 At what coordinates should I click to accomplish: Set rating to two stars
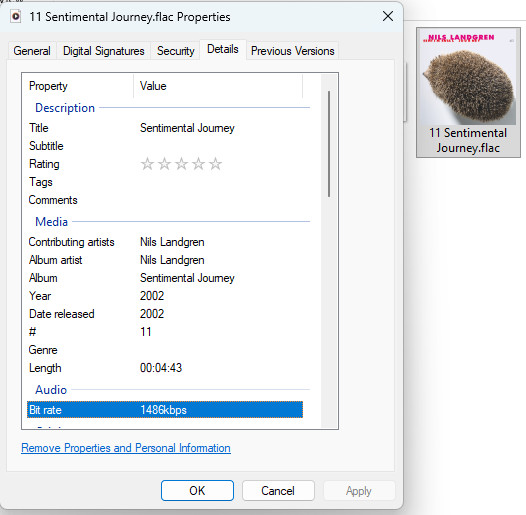[x=164, y=164]
